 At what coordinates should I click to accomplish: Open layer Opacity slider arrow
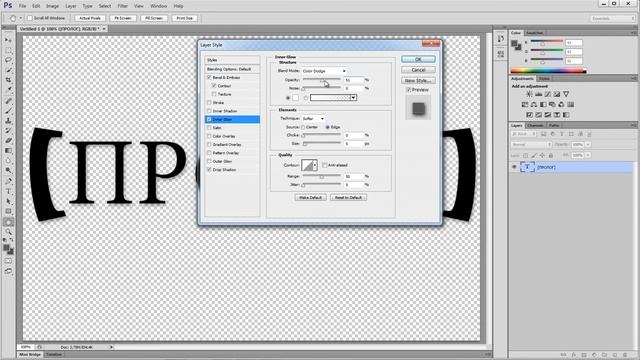point(588,144)
